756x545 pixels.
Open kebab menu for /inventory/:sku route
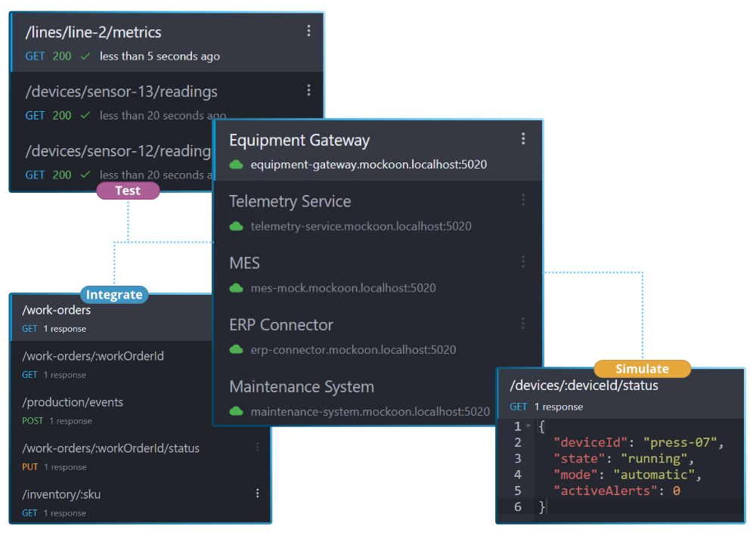point(258,493)
